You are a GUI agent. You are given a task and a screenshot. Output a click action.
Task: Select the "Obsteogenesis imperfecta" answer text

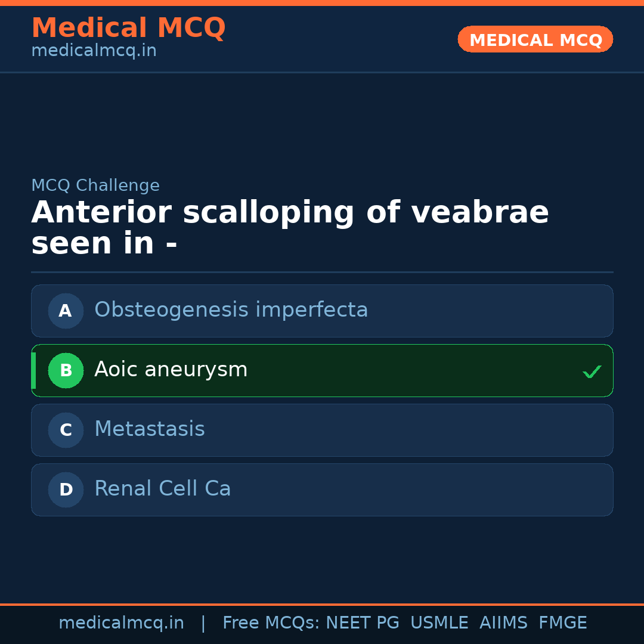(231, 310)
